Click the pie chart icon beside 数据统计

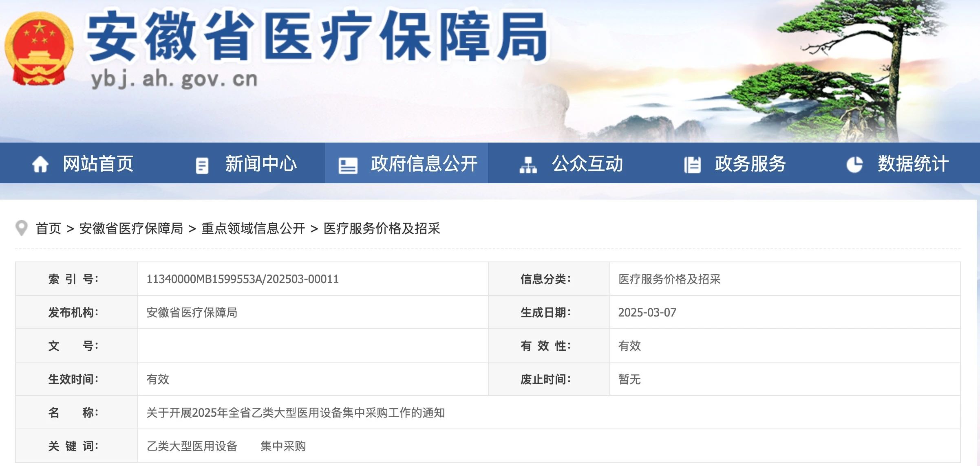point(854,165)
